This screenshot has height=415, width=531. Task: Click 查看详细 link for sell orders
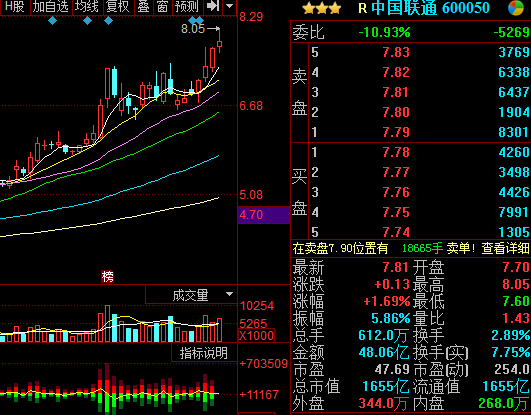coord(506,248)
